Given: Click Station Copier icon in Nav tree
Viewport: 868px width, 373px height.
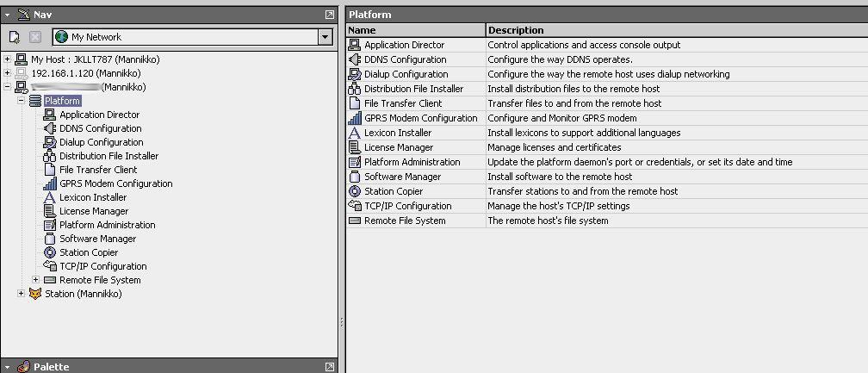Looking at the screenshot, I should [x=49, y=252].
